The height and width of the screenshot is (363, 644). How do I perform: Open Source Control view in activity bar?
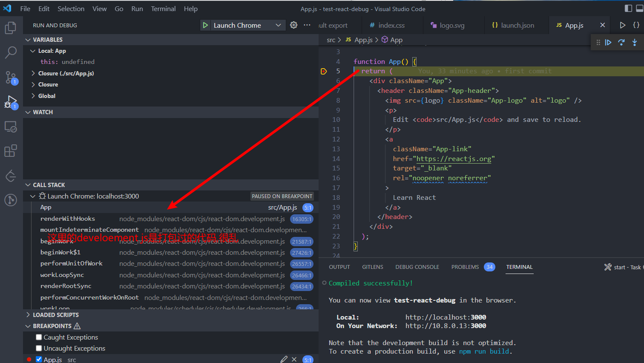[x=11, y=78]
